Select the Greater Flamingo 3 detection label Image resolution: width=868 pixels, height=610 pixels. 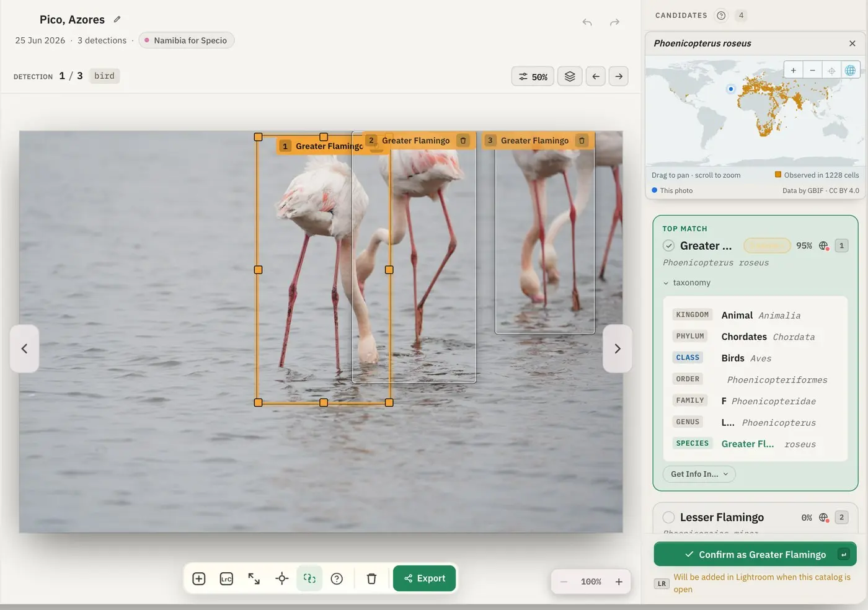tap(534, 141)
